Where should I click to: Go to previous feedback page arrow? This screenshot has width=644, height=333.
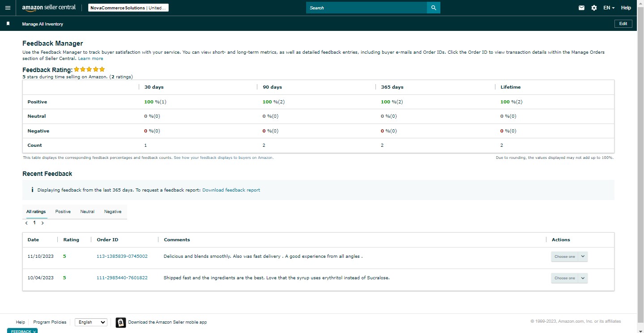click(26, 223)
